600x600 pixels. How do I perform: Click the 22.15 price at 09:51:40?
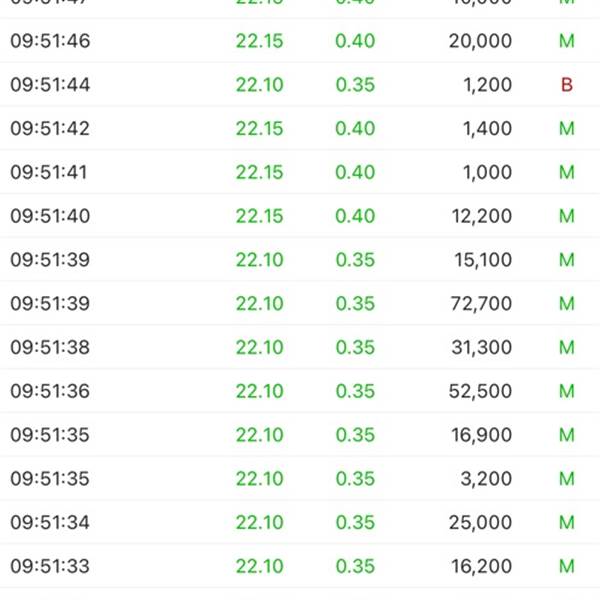click(x=259, y=216)
